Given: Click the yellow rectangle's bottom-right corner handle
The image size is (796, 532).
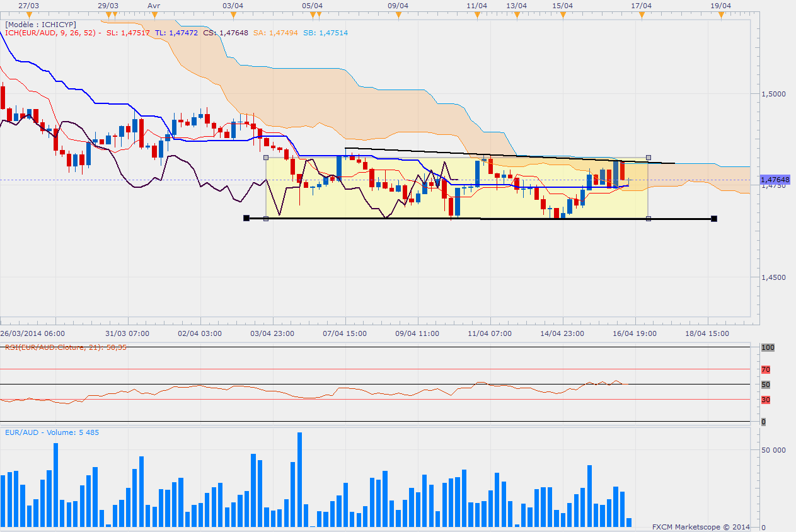Looking at the screenshot, I should point(649,219).
